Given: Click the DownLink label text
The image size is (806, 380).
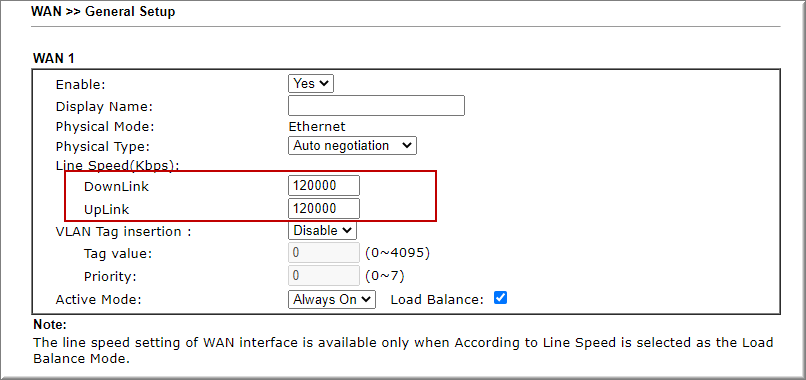Looking at the screenshot, I should [117, 187].
